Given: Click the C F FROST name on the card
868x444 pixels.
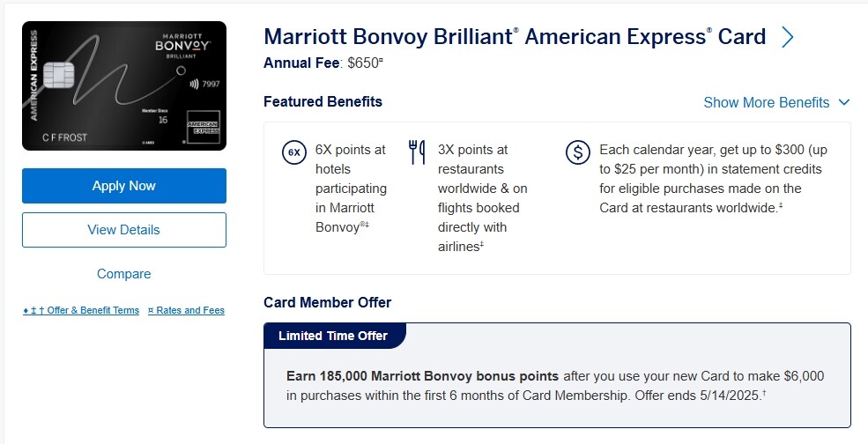Looking at the screenshot, I should [64, 137].
